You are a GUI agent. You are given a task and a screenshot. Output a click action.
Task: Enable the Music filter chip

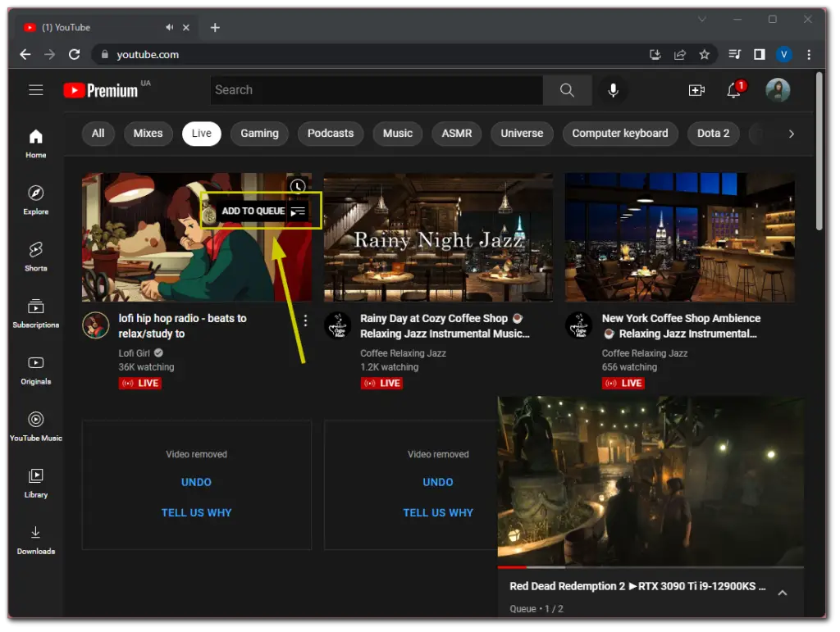397,134
